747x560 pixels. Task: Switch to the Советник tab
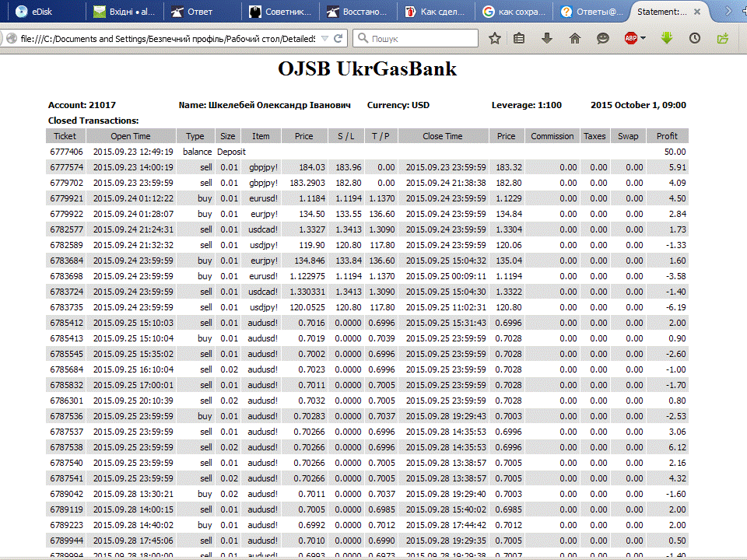coord(280,12)
